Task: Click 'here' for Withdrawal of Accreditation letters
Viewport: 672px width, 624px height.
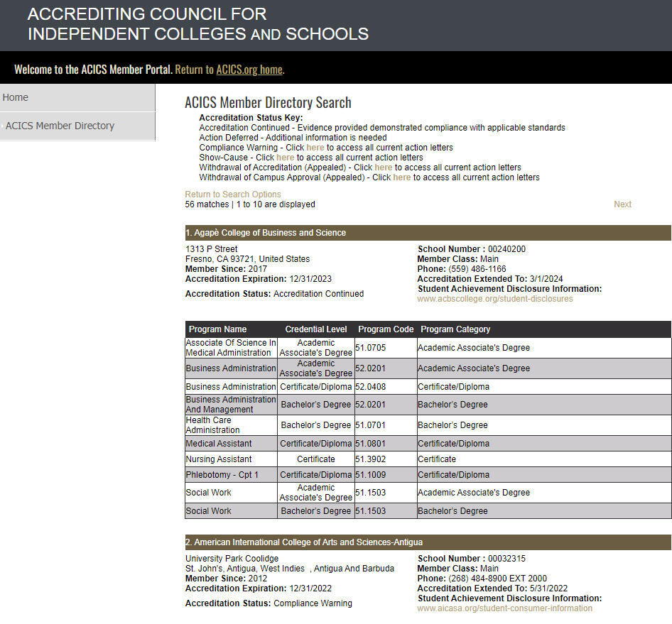Action: coord(383,168)
